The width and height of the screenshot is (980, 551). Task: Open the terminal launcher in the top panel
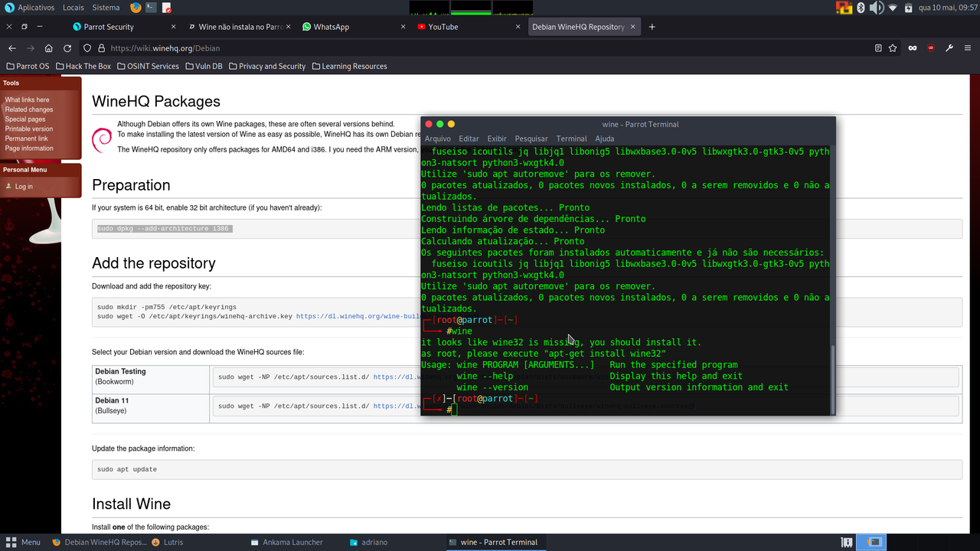(x=151, y=8)
